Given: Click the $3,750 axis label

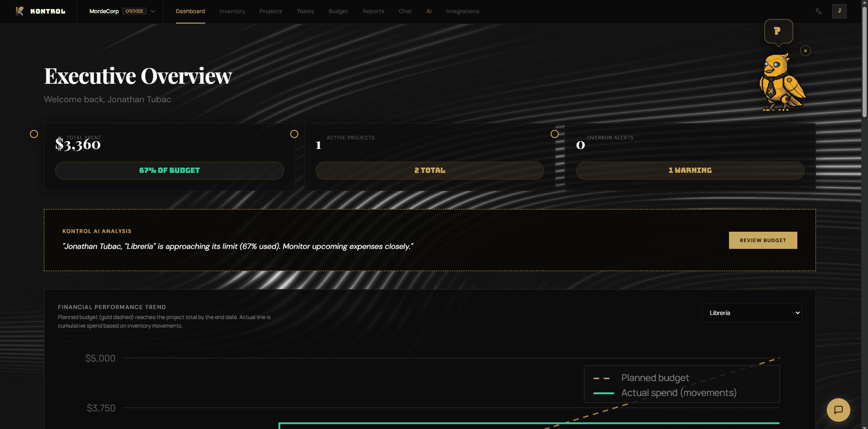Looking at the screenshot, I should [x=101, y=408].
